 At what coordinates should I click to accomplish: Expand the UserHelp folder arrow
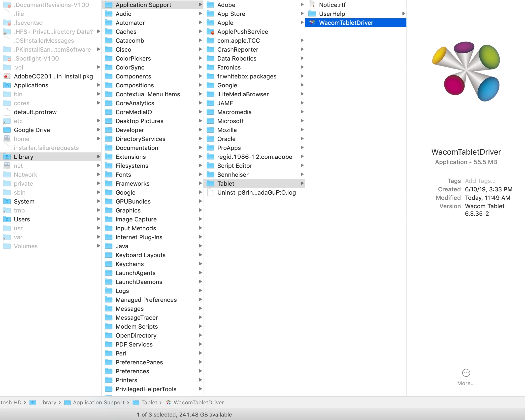[404, 13]
